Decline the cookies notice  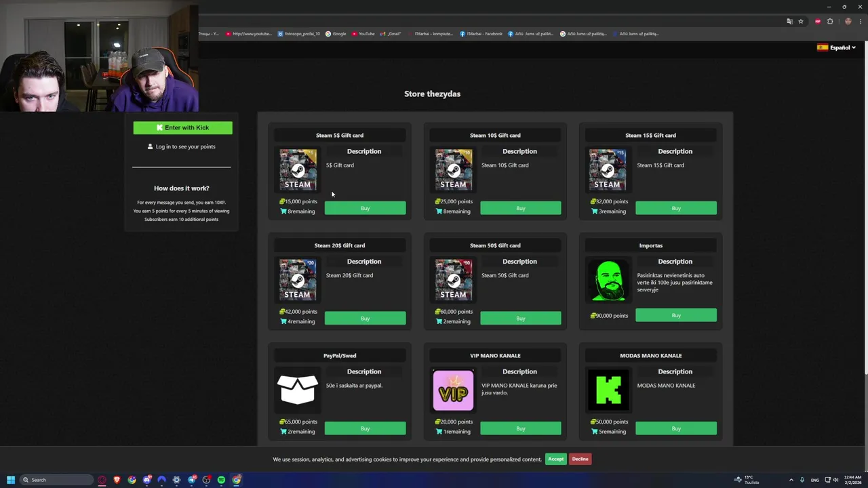580,459
